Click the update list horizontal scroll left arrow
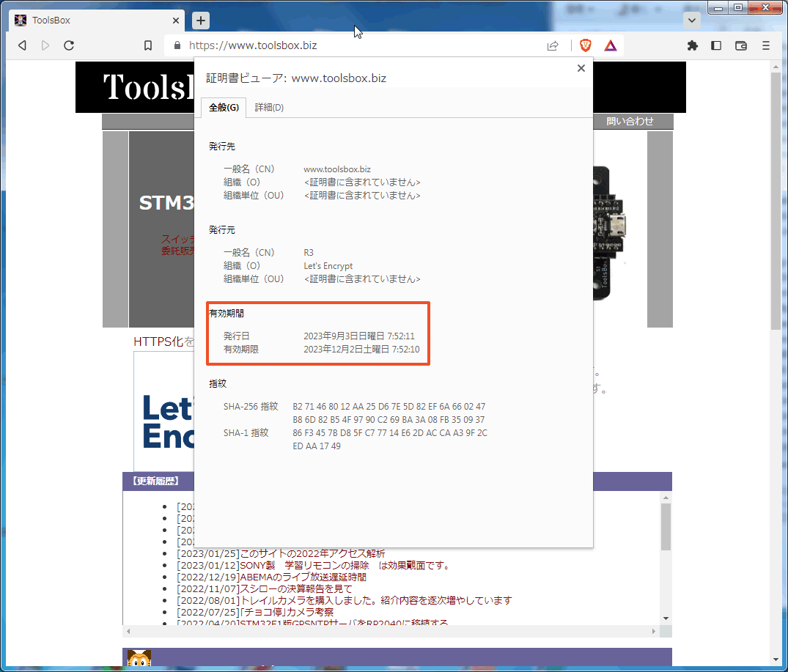The width and height of the screenshot is (788, 672). 128,631
